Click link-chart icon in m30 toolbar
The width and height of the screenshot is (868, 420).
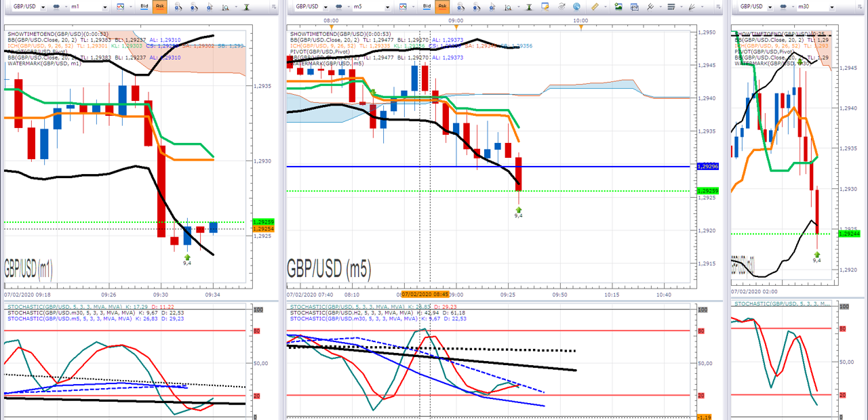[x=783, y=6]
